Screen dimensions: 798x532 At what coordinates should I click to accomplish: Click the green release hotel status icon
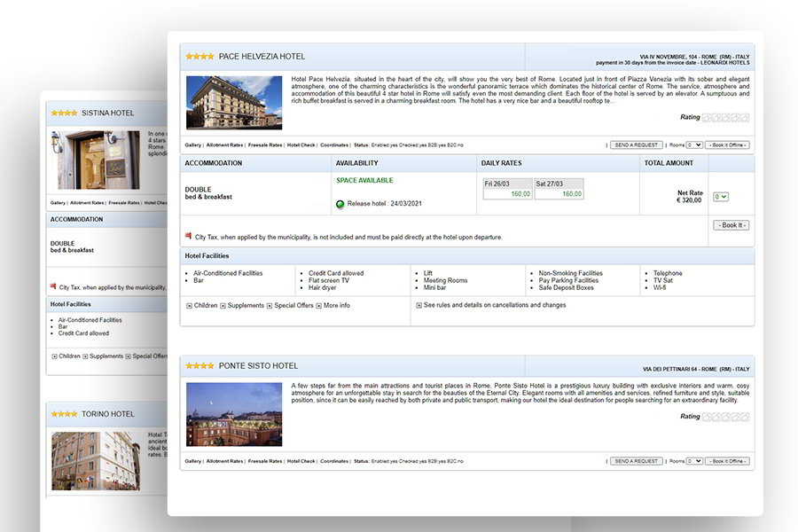pos(340,204)
